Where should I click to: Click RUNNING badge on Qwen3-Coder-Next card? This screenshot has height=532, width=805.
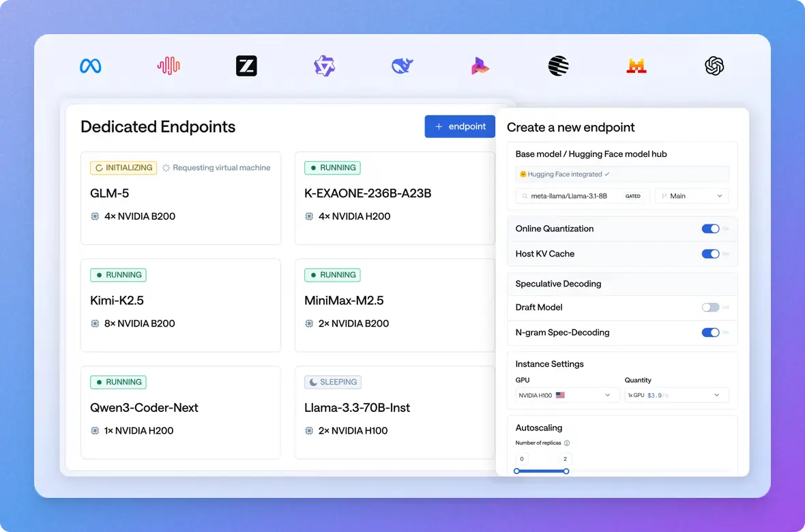(x=119, y=382)
